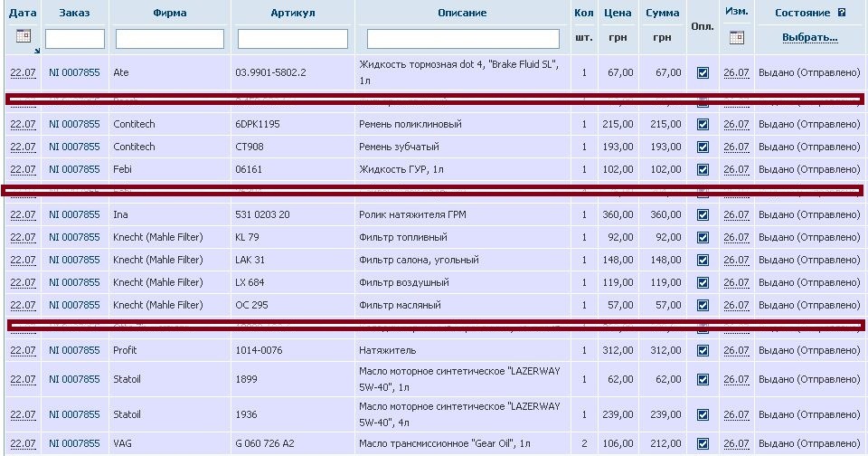Sort by the Изм. column header
The height and width of the screenshot is (456, 868).
736,11
